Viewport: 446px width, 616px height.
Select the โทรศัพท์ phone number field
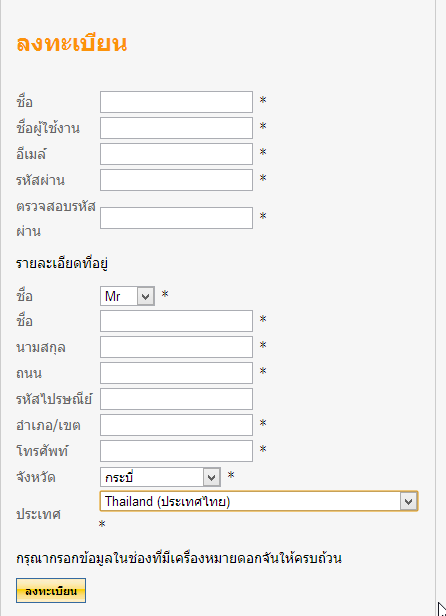click(176, 451)
